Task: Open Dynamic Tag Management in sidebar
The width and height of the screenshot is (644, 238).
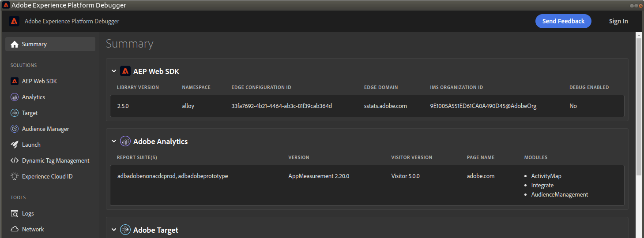Action: (x=50, y=160)
